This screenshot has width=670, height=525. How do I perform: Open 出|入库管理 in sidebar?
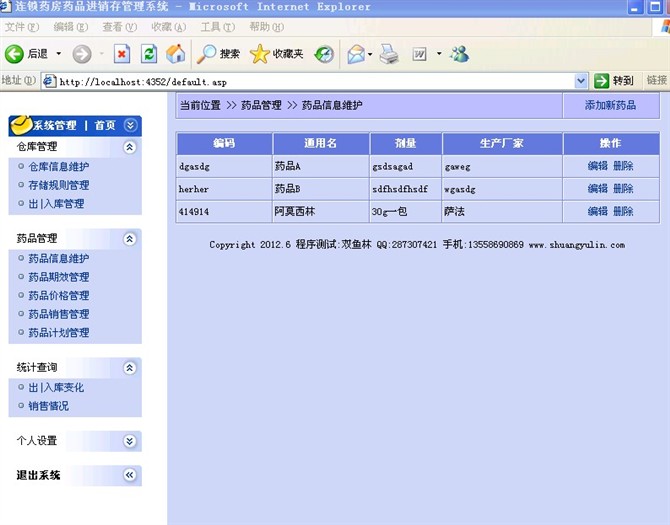[x=56, y=204]
